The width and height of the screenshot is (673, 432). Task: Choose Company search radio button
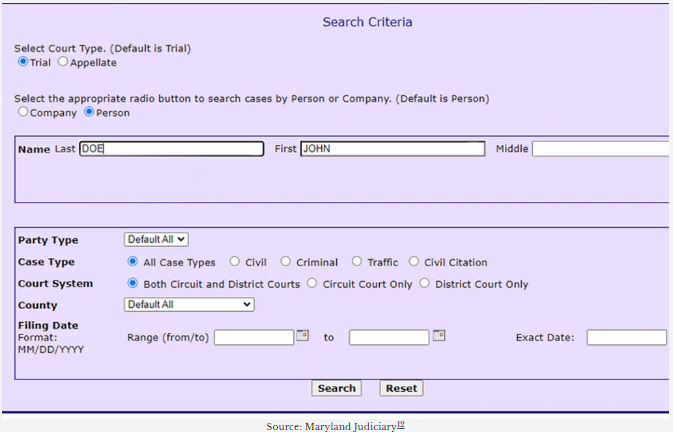click(x=24, y=112)
